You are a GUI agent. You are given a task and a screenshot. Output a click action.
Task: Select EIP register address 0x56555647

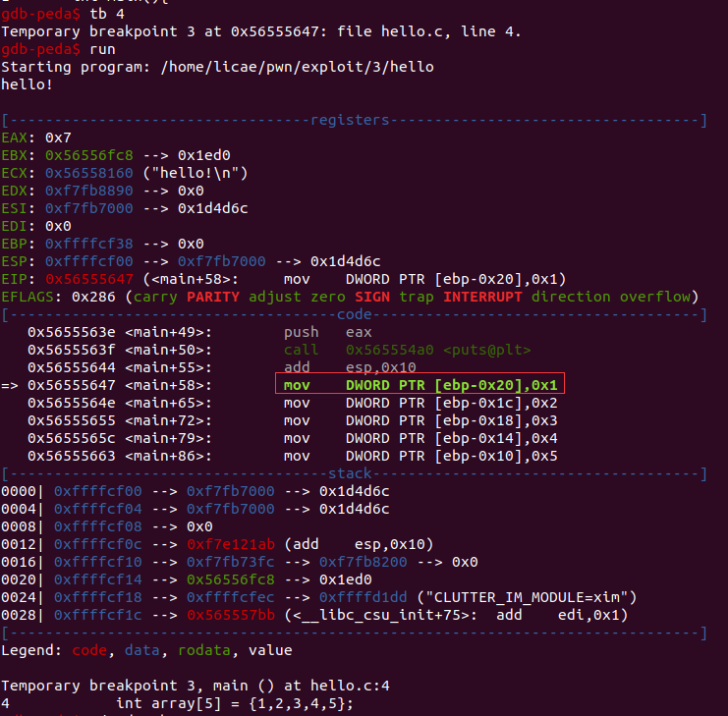(89, 279)
